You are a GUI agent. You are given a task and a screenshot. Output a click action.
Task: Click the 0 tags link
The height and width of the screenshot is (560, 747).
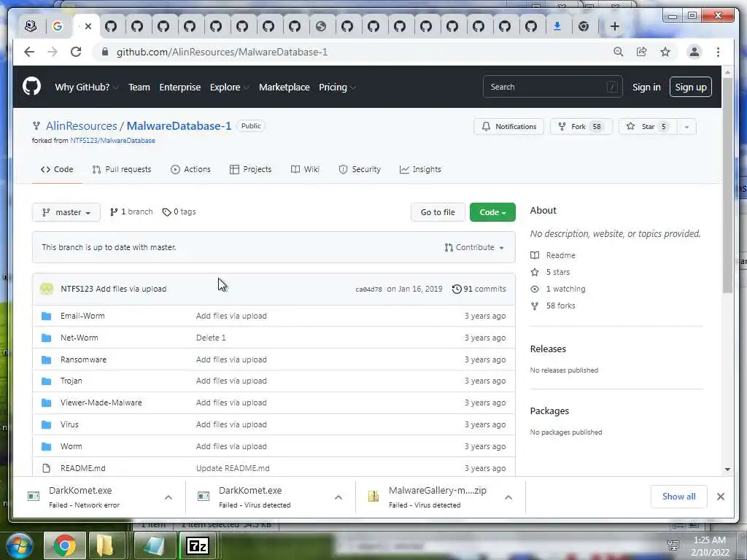[x=179, y=212]
